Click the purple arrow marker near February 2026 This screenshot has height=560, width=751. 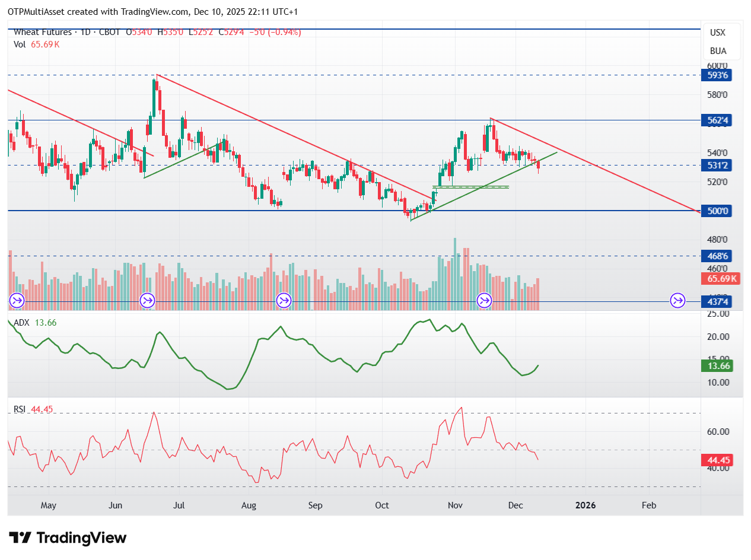pos(677,301)
